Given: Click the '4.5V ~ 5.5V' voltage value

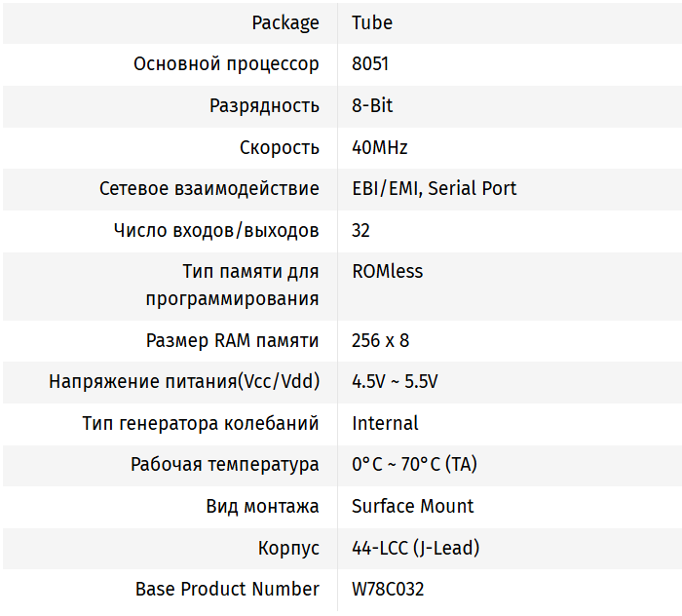Looking at the screenshot, I should [395, 381].
